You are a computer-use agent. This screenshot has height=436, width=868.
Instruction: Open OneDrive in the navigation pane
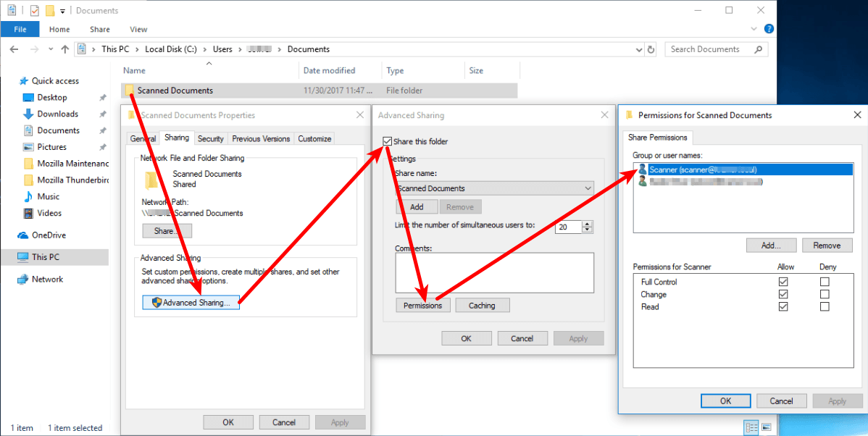(49, 235)
